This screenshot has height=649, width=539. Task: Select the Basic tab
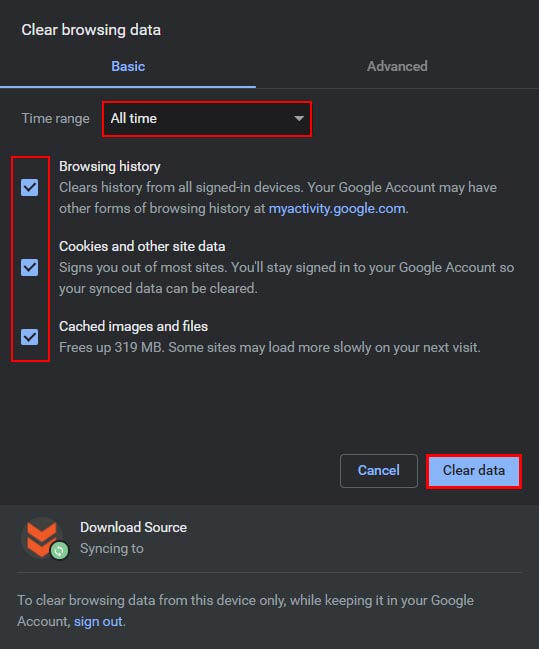128,66
